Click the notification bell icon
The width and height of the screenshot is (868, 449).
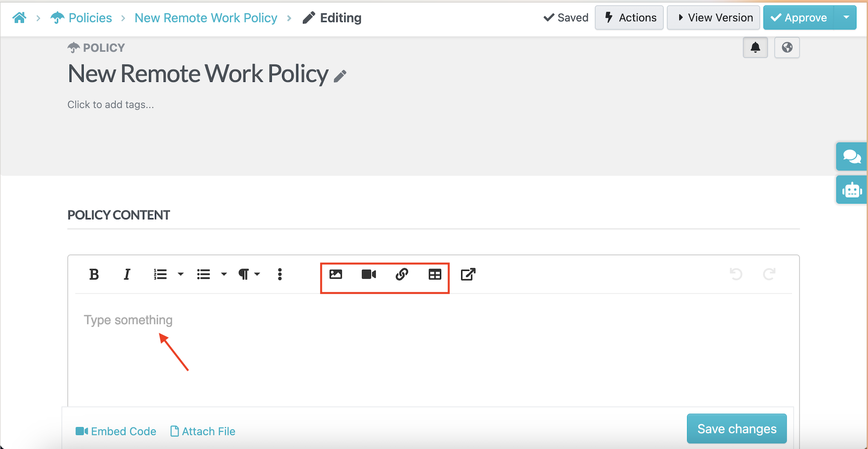[x=755, y=47]
